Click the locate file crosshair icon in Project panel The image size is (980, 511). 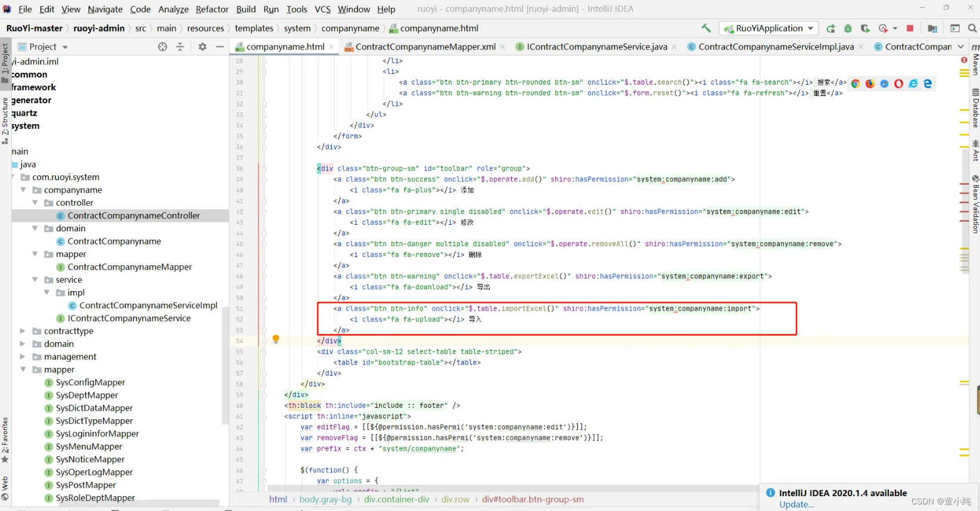pos(163,47)
